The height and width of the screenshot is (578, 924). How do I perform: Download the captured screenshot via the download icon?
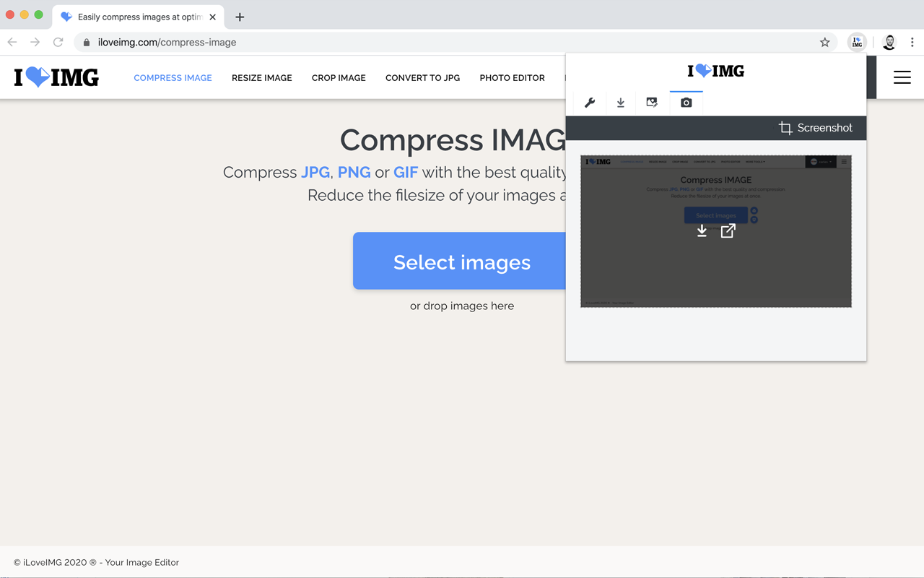click(x=702, y=230)
